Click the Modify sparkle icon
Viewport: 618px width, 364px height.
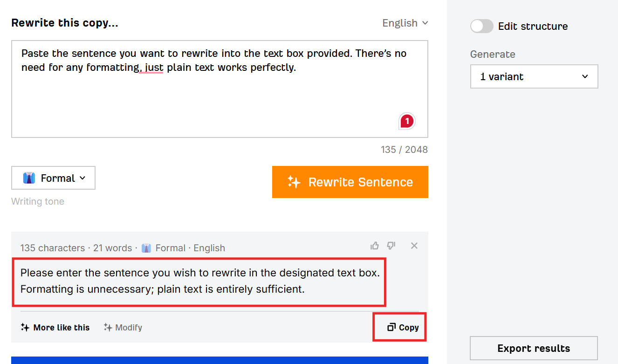coord(107,327)
